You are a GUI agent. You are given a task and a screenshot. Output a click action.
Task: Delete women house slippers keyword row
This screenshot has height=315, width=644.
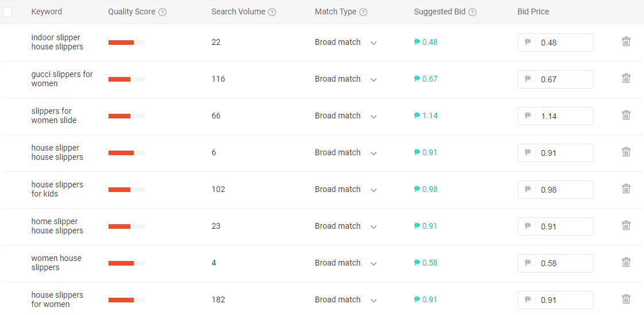point(626,262)
